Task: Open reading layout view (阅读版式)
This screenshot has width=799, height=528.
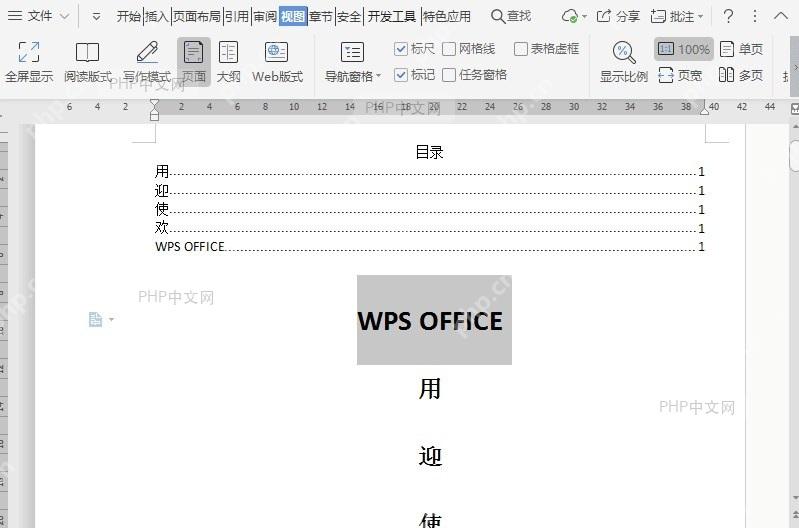Action: pos(88,62)
